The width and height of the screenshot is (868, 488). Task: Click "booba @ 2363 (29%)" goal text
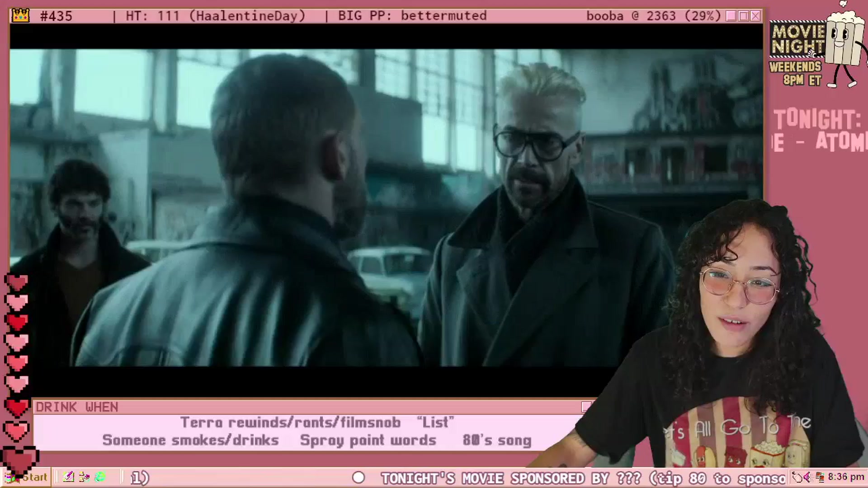(x=654, y=16)
